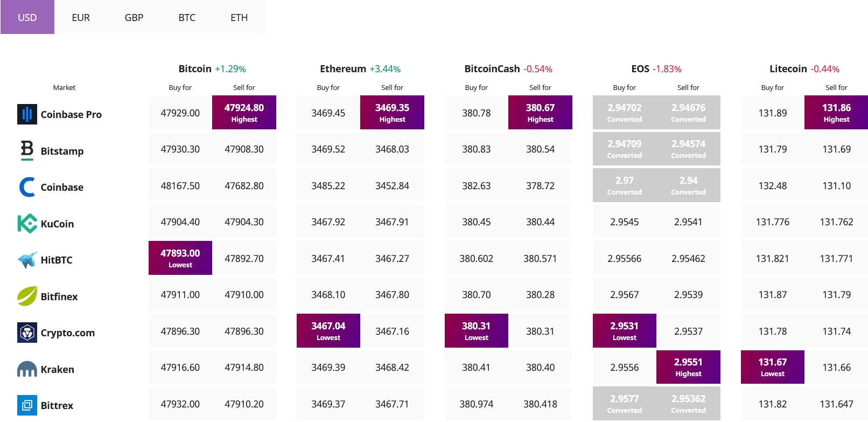Click the Bitstamp logo icon

pyautogui.click(x=27, y=150)
